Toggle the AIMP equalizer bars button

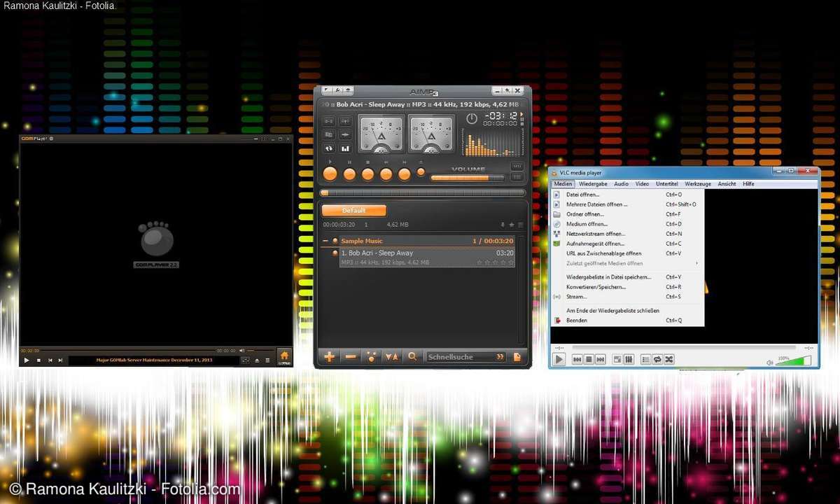tap(345, 148)
